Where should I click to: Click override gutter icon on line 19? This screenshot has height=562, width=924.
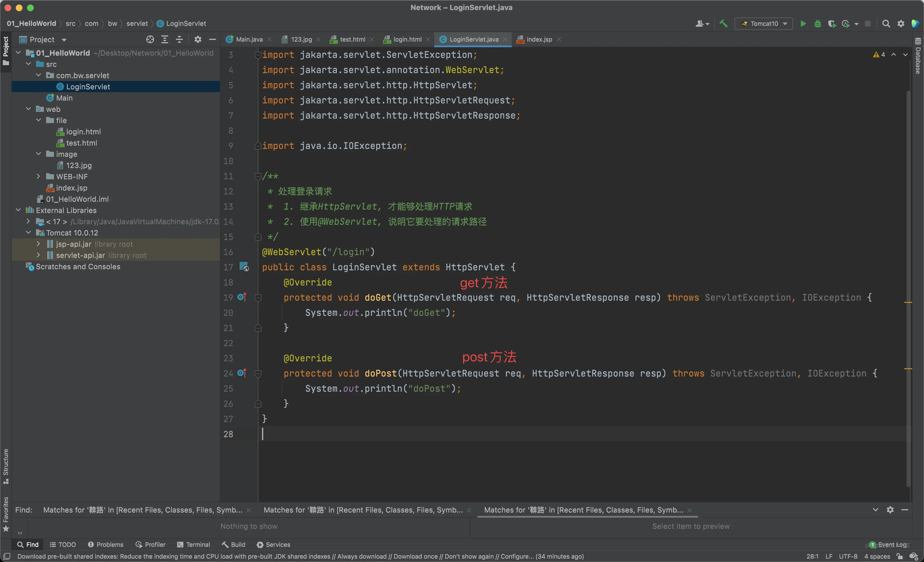click(x=242, y=297)
